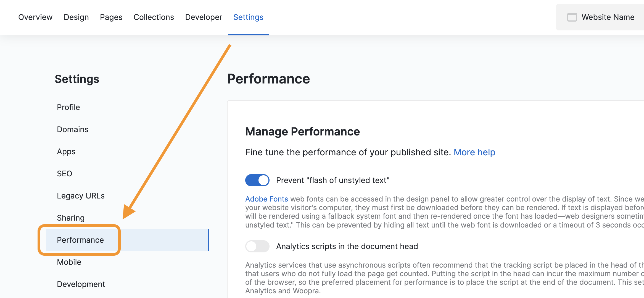Go to Development settings
This screenshot has width=644, height=298.
81,284
